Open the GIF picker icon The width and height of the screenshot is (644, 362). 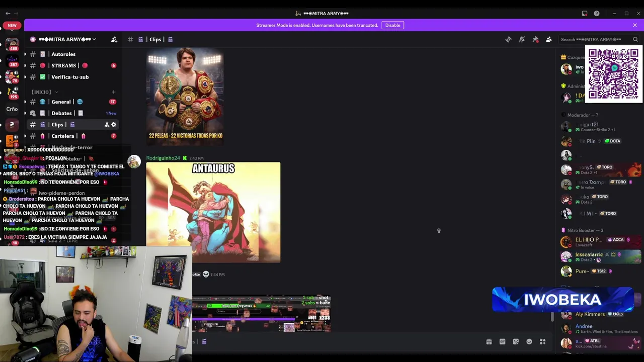[502, 342]
